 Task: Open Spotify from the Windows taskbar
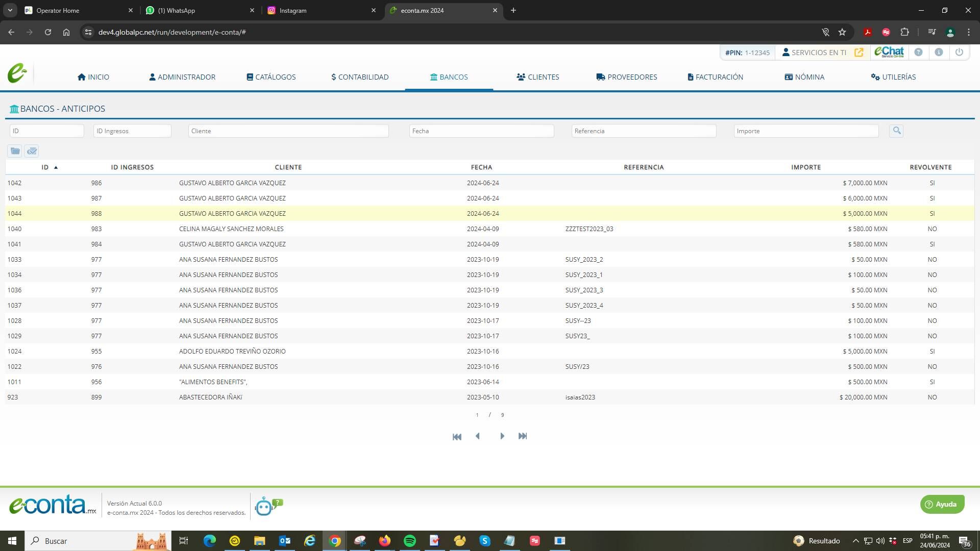(x=409, y=541)
